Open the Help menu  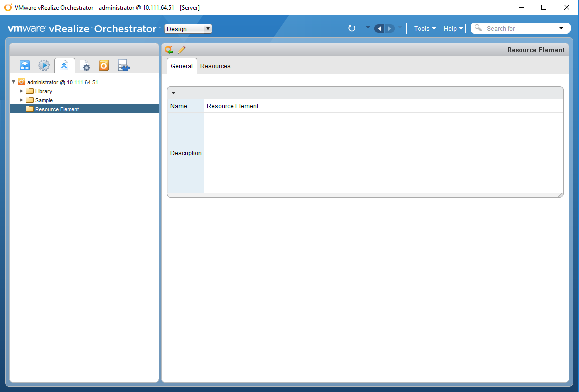[453, 29]
